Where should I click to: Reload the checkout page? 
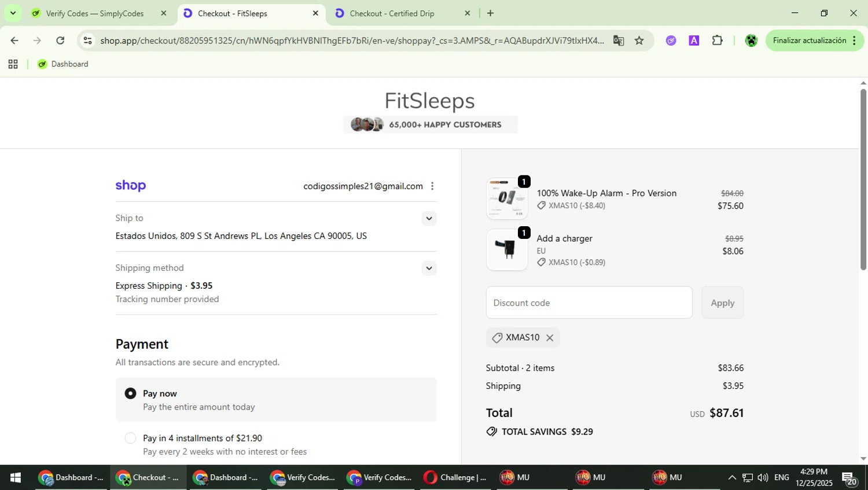(60, 40)
